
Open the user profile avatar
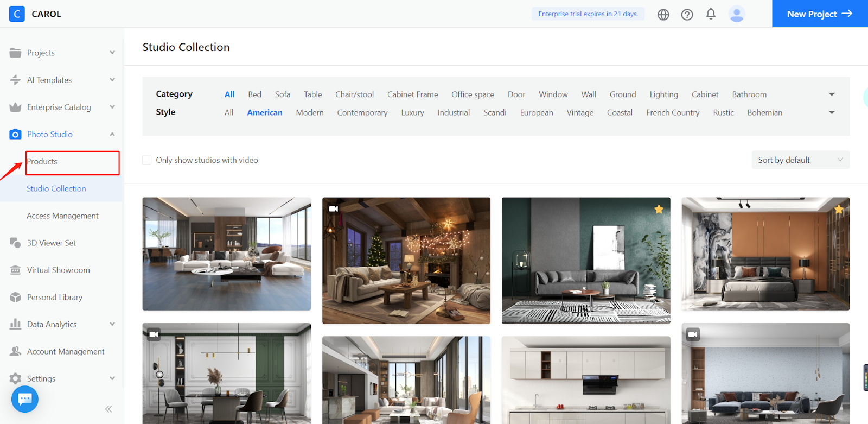coord(737,14)
